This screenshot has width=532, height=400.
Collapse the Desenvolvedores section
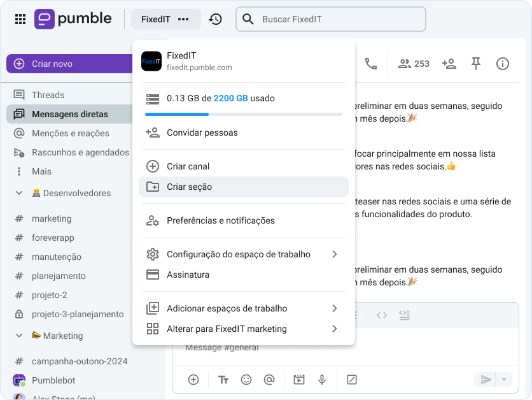[19, 193]
